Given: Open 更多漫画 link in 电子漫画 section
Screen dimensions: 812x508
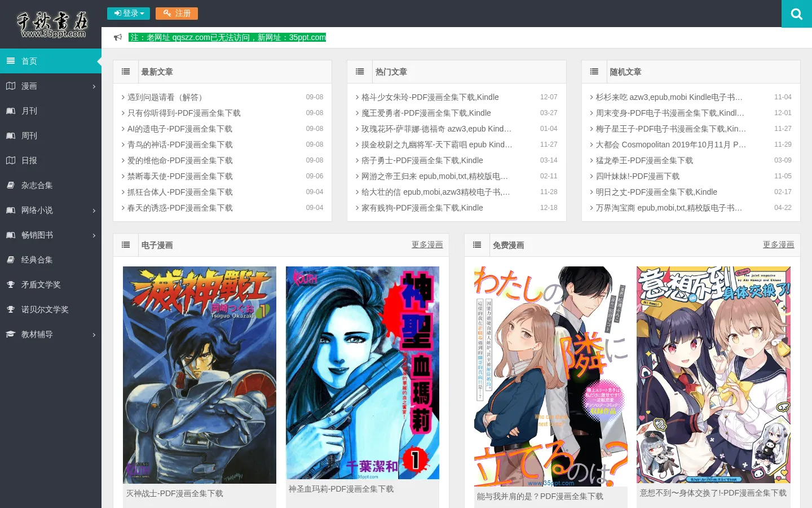Looking at the screenshot, I should click(427, 244).
